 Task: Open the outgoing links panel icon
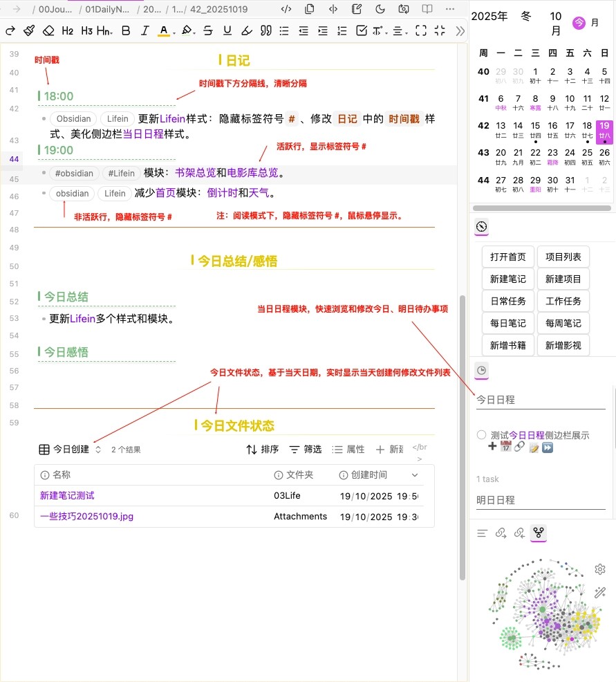tap(519, 533)
